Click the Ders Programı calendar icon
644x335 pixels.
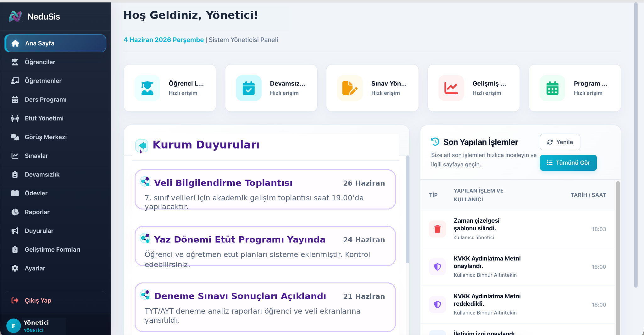(15, 99)
